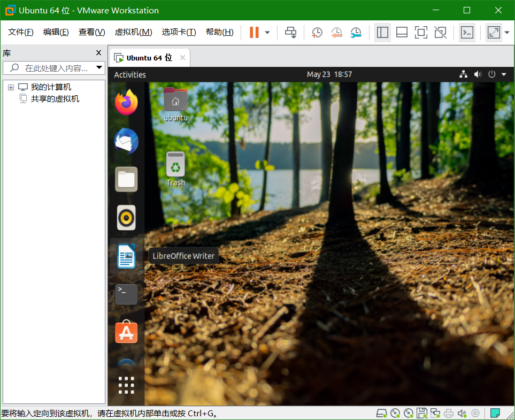Open the Thunderbird mail client
The width and height of the screenshot is (515, 420).
pos(126,141)
